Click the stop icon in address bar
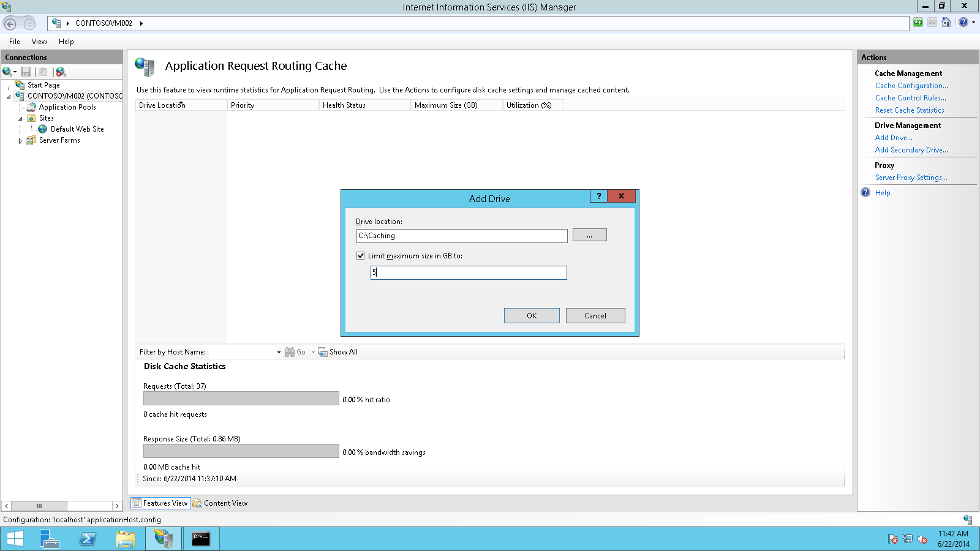This screenshot has height=551, width=980. (x=932, y=23)
